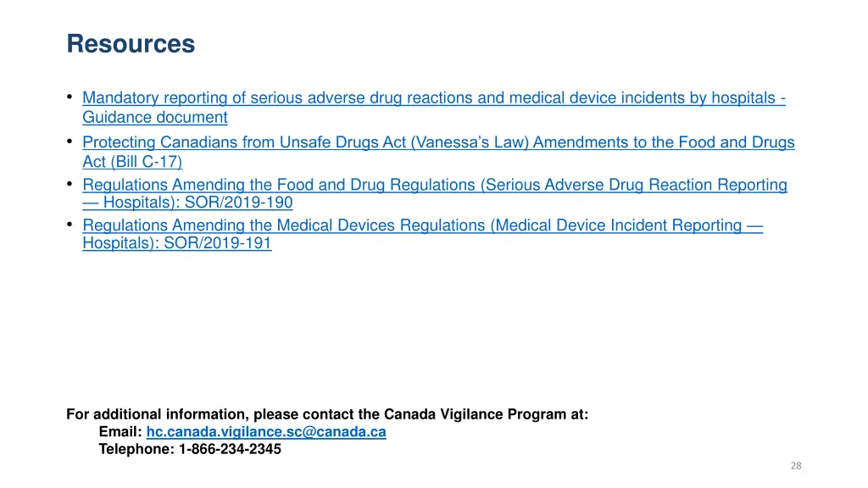Screen dimensions: 868x488
Task: Click the 'For additional information' sentence
Action: [327, 414]
